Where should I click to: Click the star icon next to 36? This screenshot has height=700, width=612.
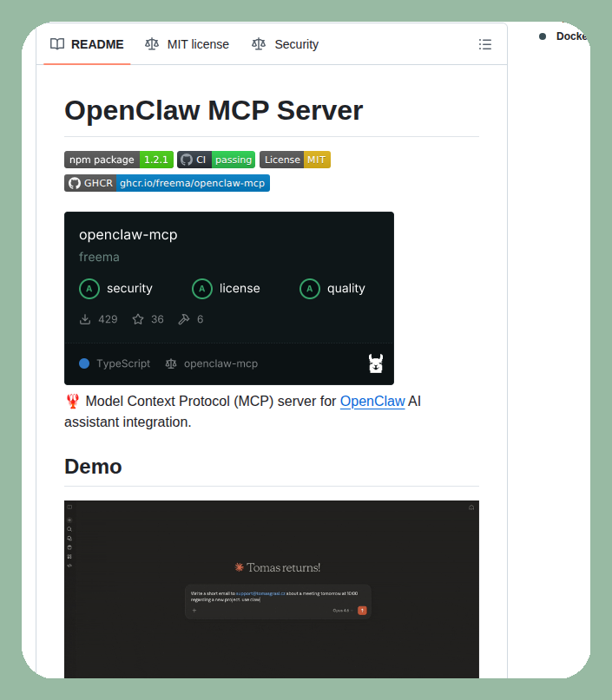(138, 319)
